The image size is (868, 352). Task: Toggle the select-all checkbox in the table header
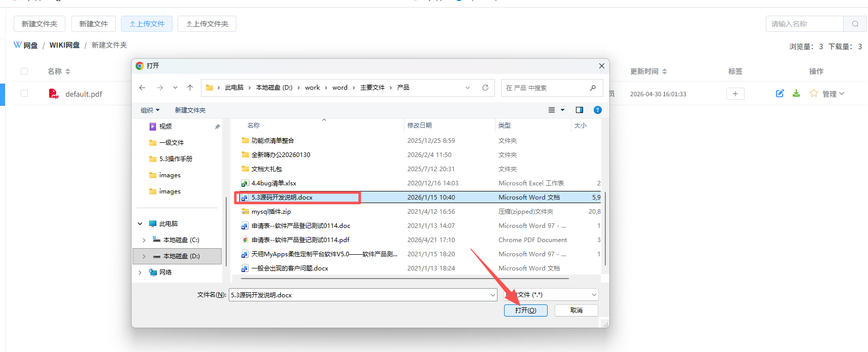point(24,71)
